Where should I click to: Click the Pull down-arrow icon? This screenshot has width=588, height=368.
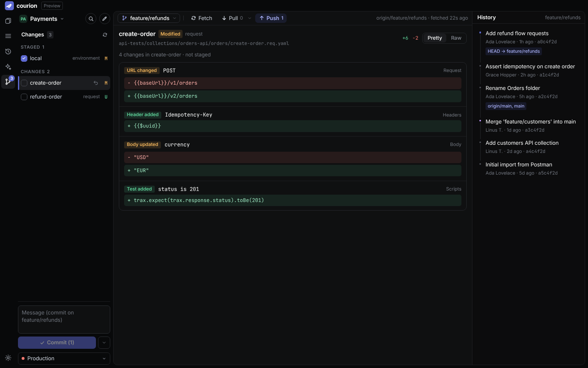click(x=224, y=18)
